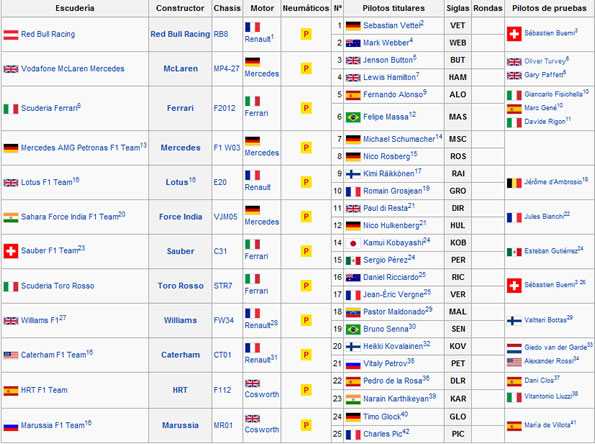Open the Vodafone McLaren Mercedes link
Viewport: 595px width, 444px height.
click(72, 69)
